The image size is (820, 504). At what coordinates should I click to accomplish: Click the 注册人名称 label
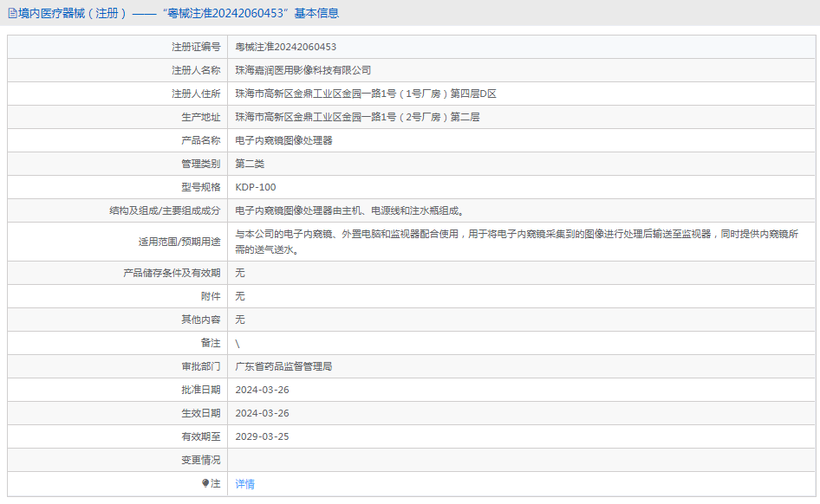[196, 70]
